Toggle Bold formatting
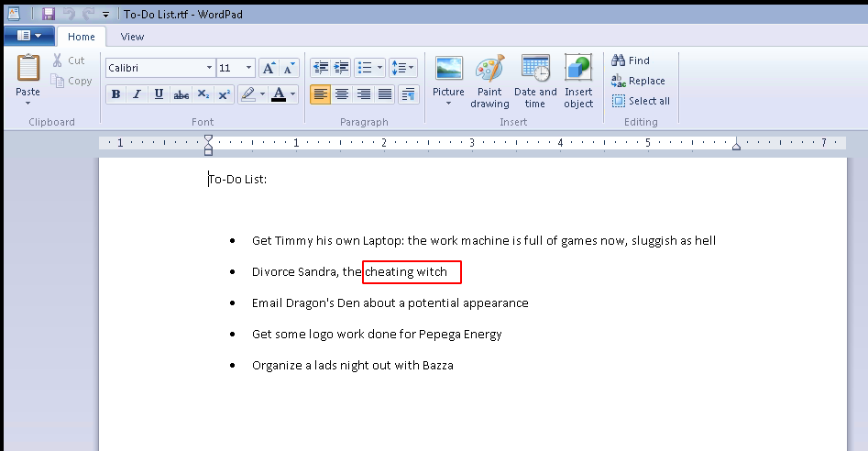868x451 pixels. [x=115, y=94]
